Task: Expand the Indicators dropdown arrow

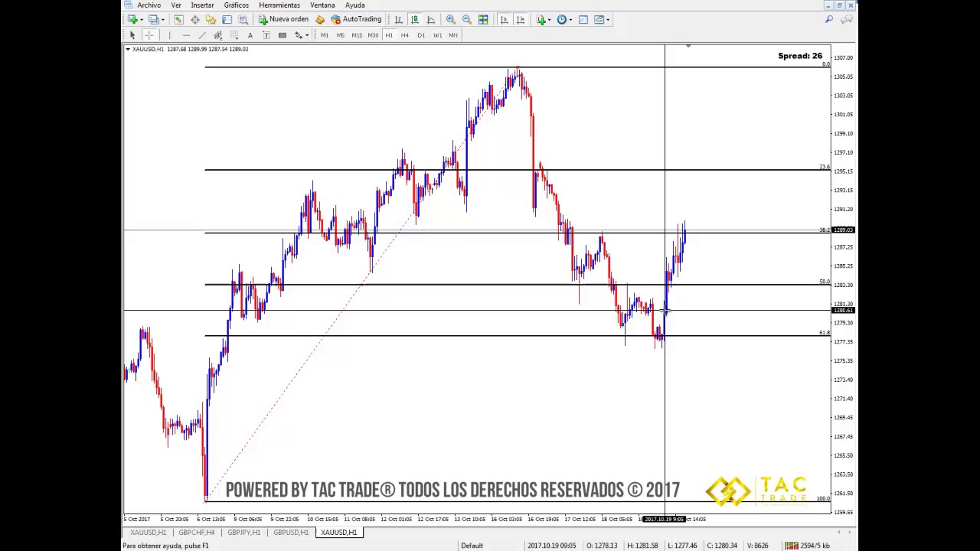Action: click(550, 20)
